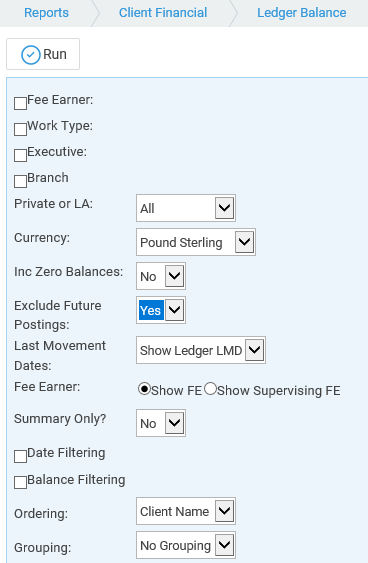
Task: Open the Inc Zero Balances dropdown
Action: click(x=161, y=276)
